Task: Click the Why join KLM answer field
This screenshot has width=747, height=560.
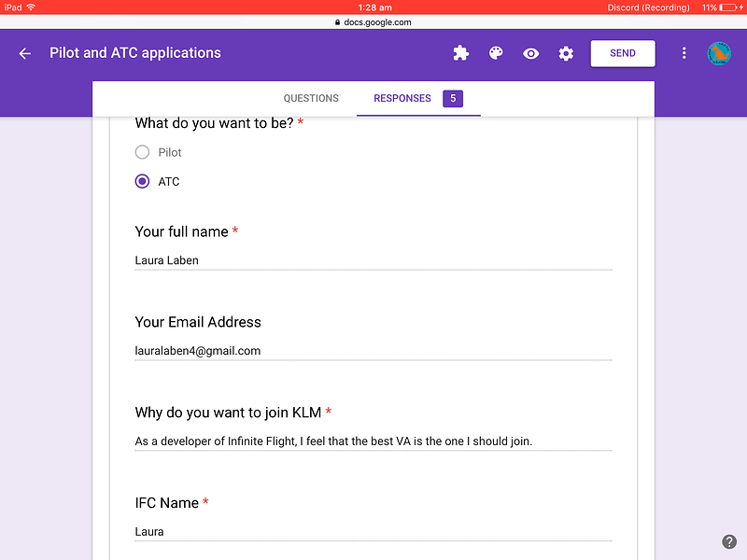Action: 373,441
